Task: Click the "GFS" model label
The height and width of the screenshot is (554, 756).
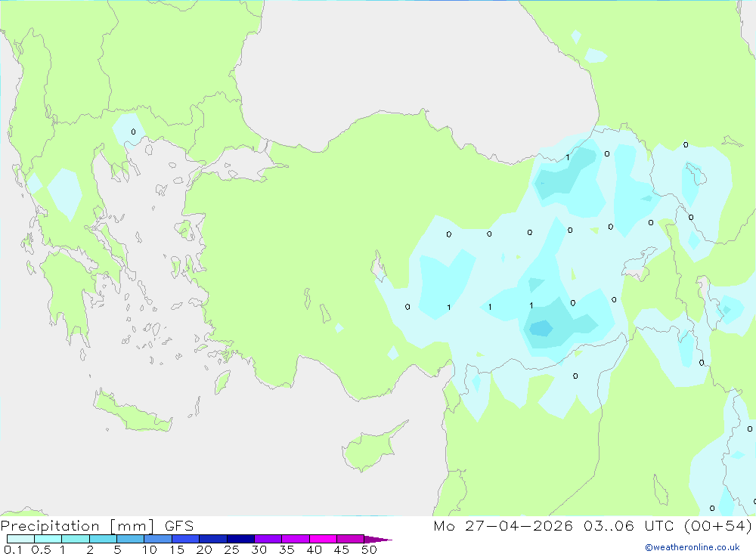Action: 179,526
